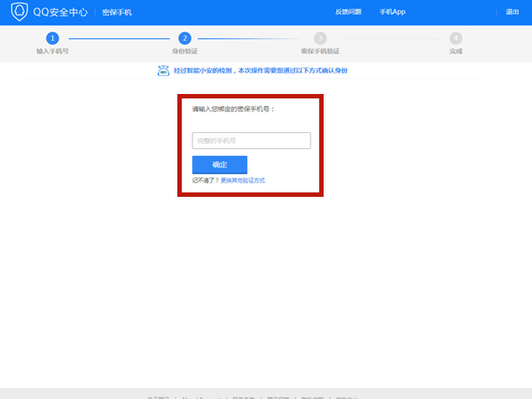Click the QQ安全中心 title text
Screen dimensions: 532x399
[x=59, y=12]
